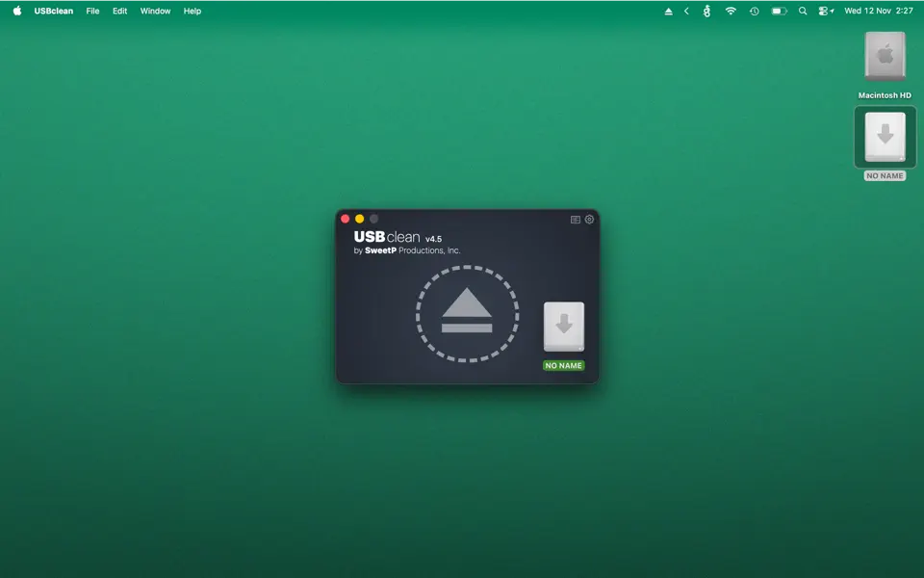Click the dashed eject circle in USBclean
924x578 pixels.
(467, 316)
